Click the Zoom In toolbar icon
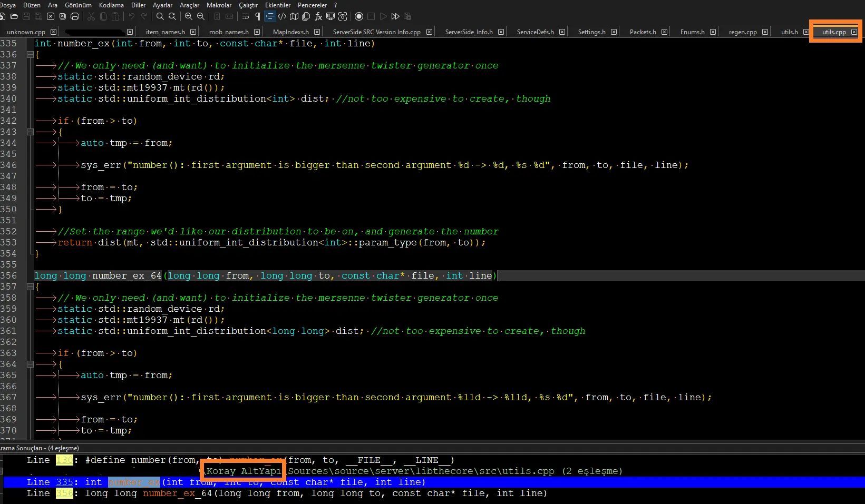Screen dimensions: 865x504 188,17
